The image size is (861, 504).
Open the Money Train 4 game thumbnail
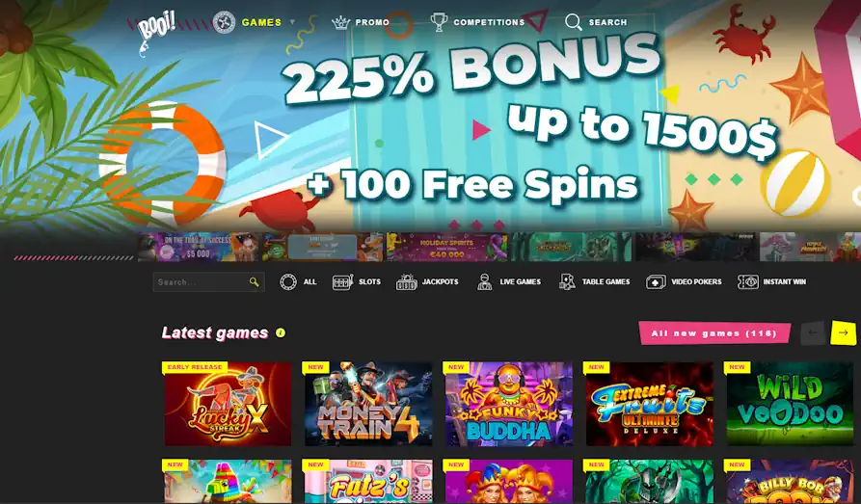(x=368, y=404)
